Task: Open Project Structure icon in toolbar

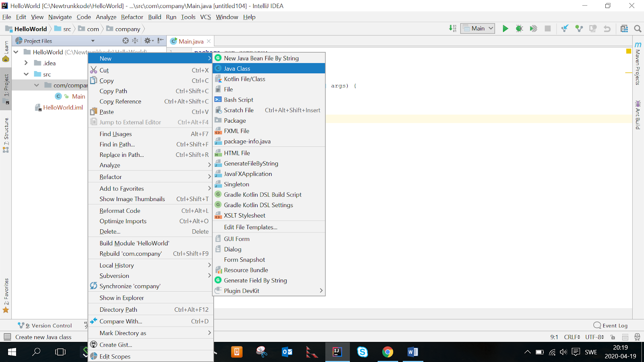Action: pyautogui.click(x=624, y=29)
